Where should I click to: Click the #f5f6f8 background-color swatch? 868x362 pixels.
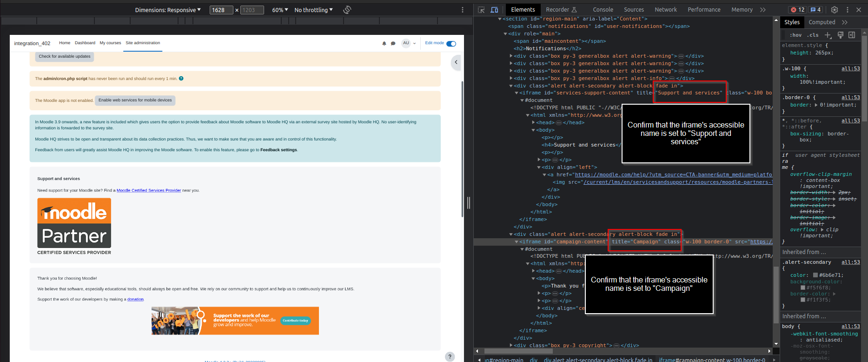tap(803, 288)
